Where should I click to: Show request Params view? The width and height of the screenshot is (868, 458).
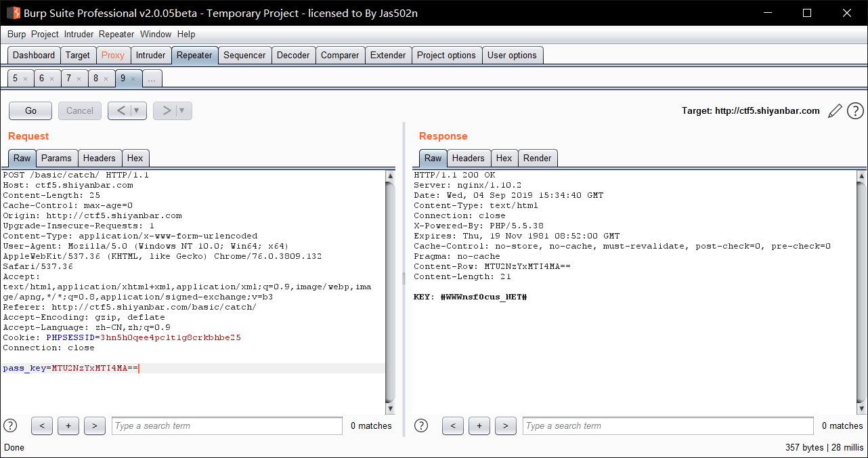56,158
